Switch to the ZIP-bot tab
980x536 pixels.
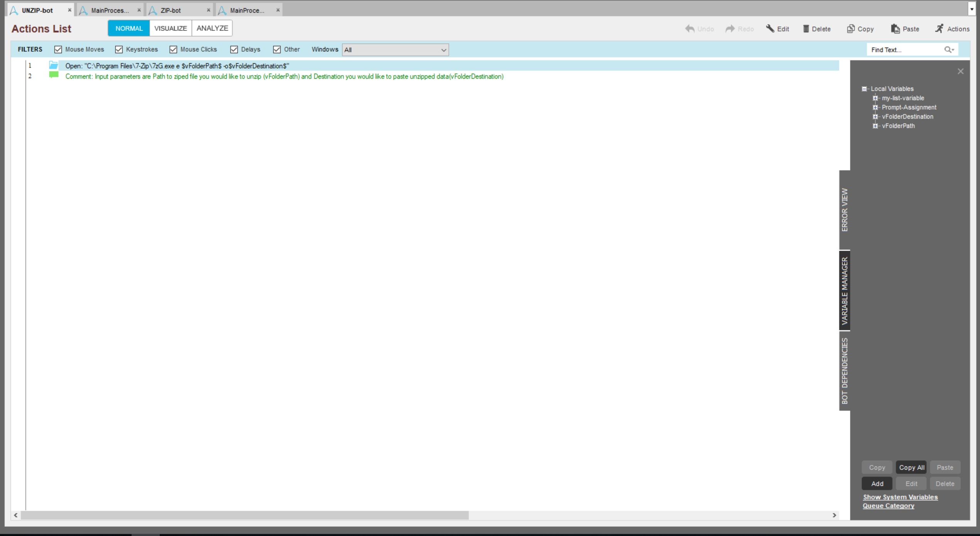[171, 10]
